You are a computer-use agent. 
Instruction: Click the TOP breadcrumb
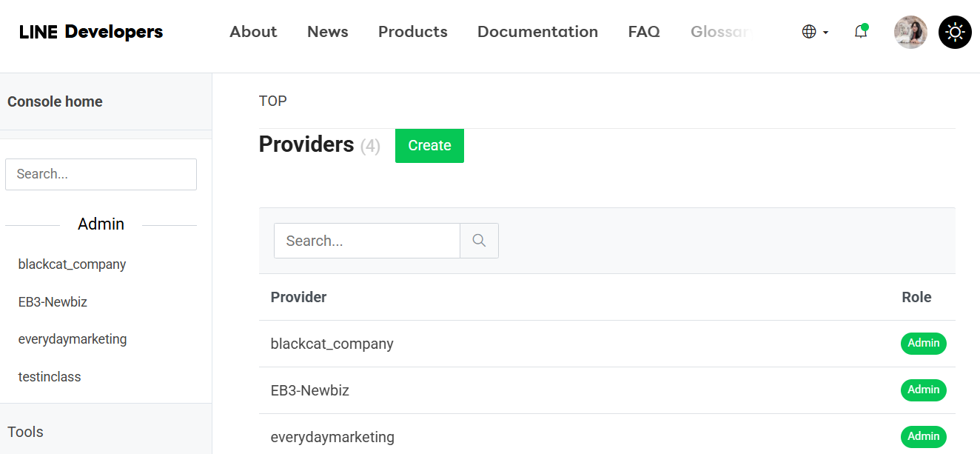pyautogui.click(x=272, y=101)
